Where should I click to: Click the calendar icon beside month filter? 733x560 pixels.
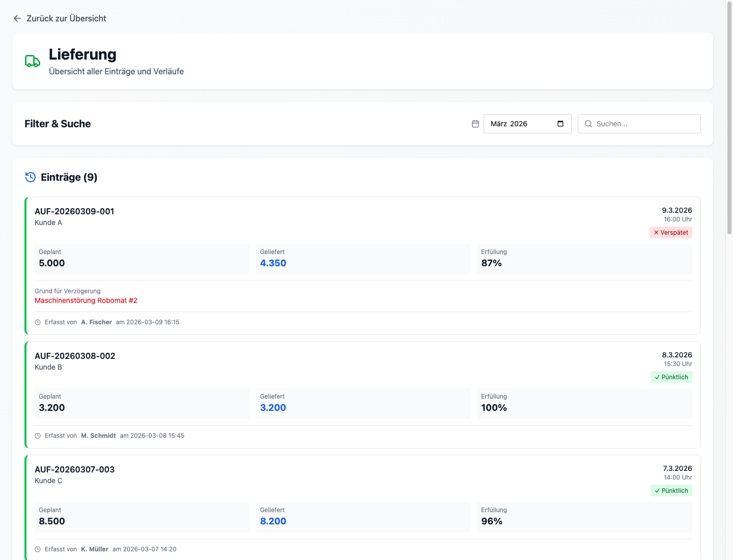click(x=475, y=124)
